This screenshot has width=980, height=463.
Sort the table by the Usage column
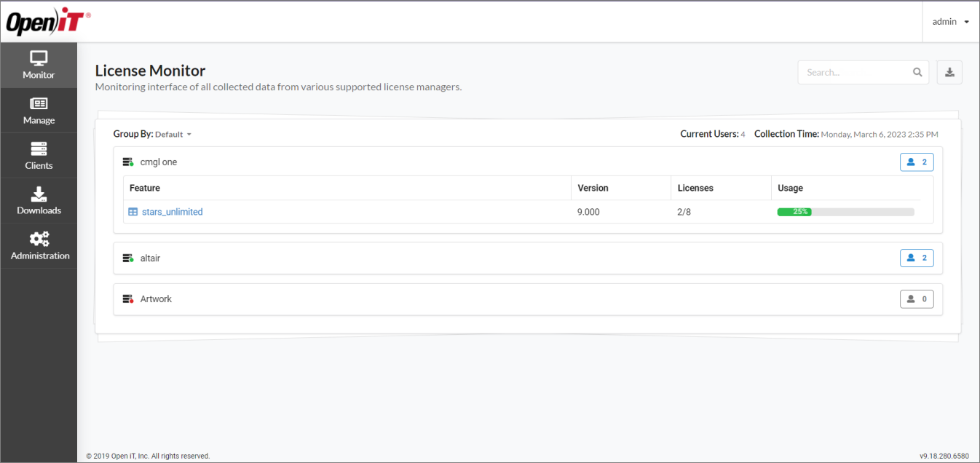pos(790,188)
